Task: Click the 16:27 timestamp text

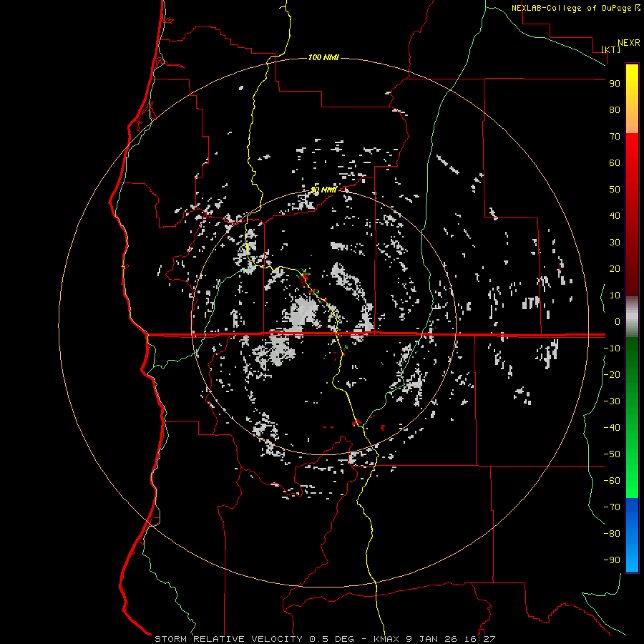Action: pyautogui.click(x=479, y=639)
